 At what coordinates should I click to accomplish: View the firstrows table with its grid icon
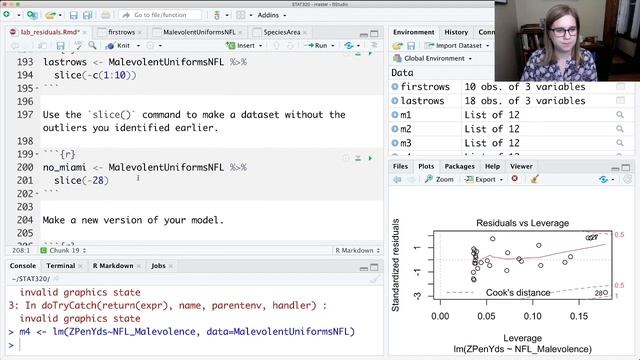[620, 87]
